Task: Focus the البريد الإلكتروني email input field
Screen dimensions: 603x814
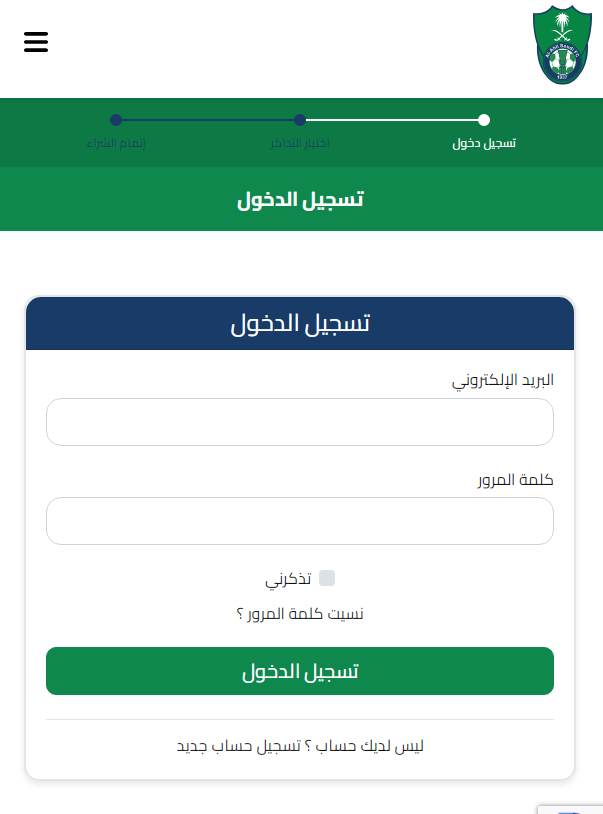Action: [300, 422]
